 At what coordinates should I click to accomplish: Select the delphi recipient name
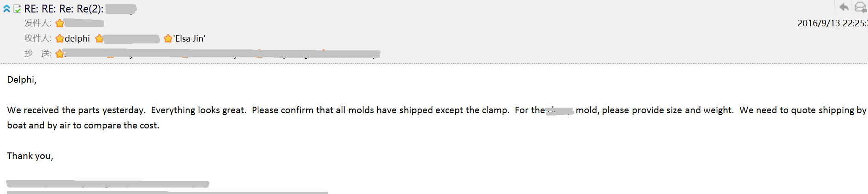pos(77,39)
